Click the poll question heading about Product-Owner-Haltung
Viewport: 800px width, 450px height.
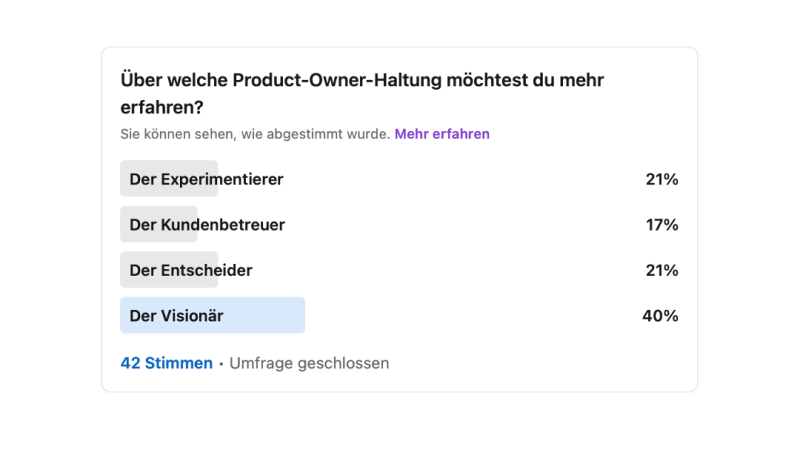(361, 79)
